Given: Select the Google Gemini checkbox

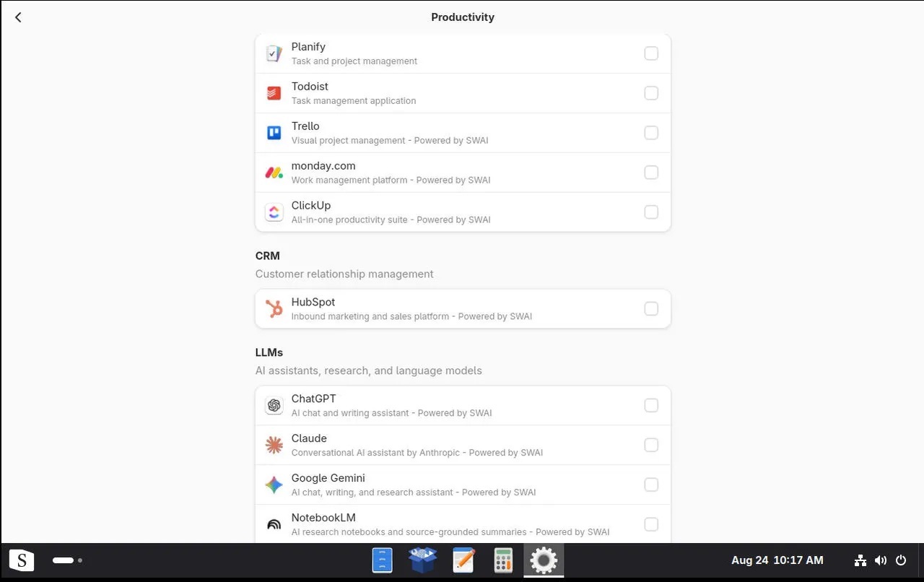Looking at the screenshot, I should [651, 485].
